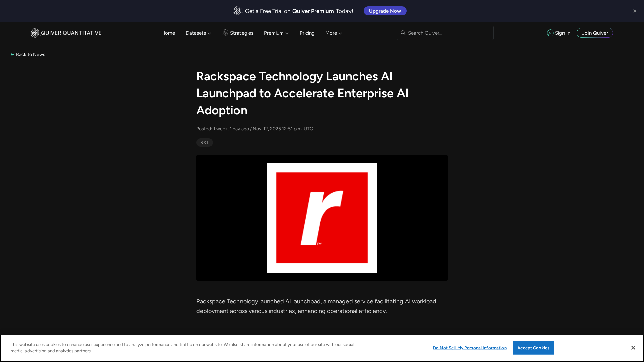The image size is (644, 362).
Task: Dismiss the promo banner with X
Action: click(x=635, y=11)
